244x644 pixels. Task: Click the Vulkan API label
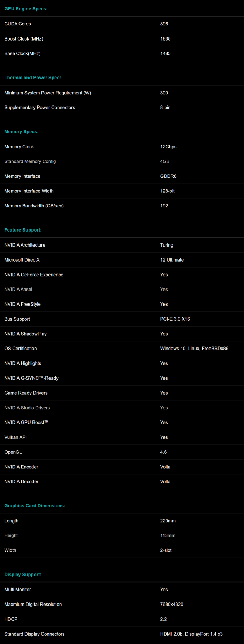point(15,437)
